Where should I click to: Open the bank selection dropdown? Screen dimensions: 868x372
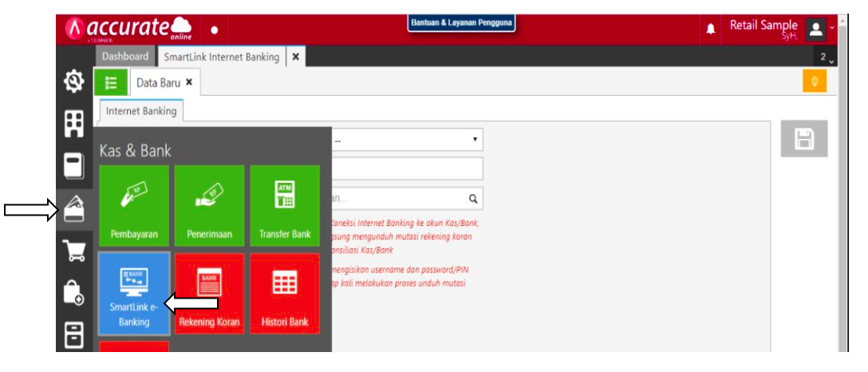(407, 140)
